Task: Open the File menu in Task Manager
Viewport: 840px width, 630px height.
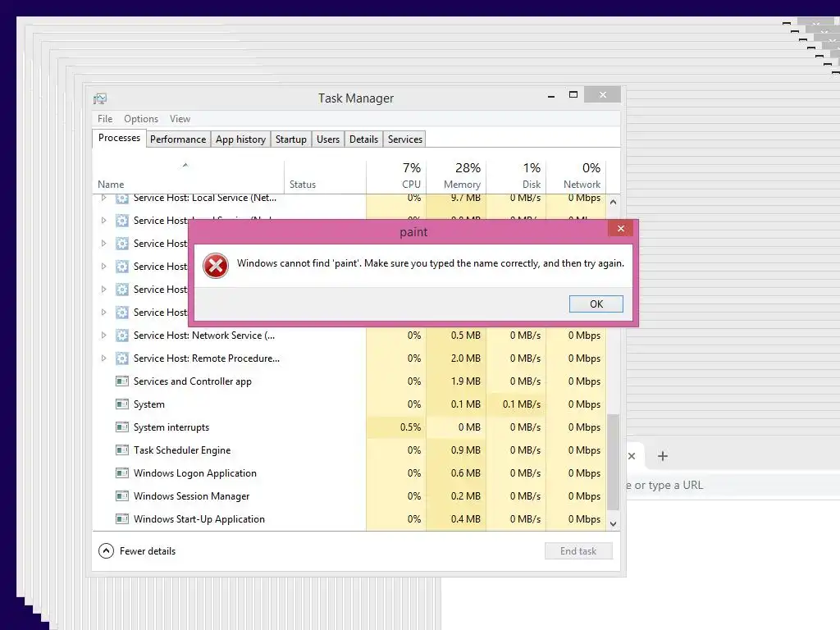Action: pyautogui.click(x=105, y=119)
